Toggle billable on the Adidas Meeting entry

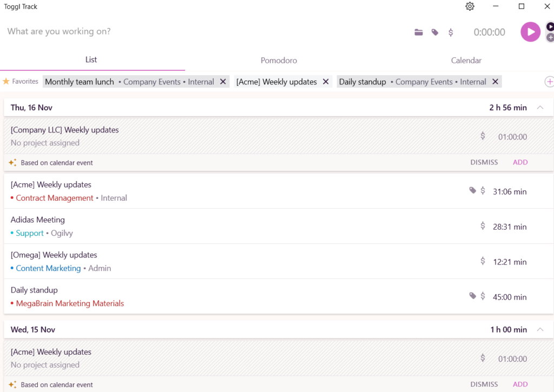pos(482,225)
